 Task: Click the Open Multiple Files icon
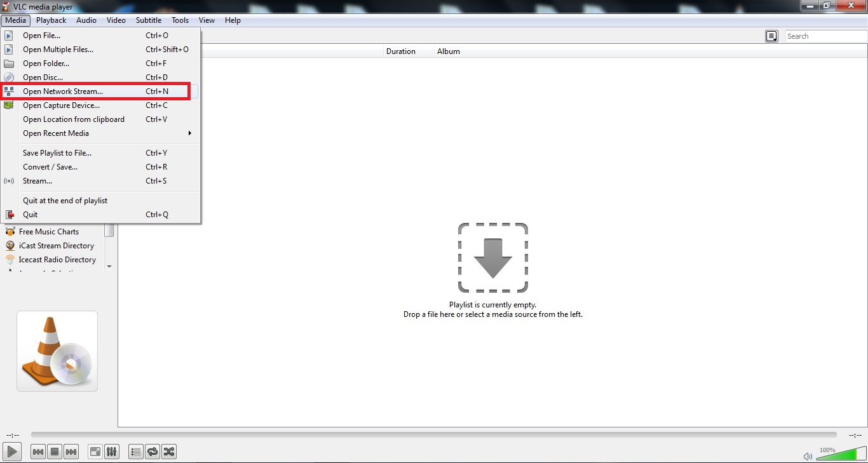click(9, 50)
